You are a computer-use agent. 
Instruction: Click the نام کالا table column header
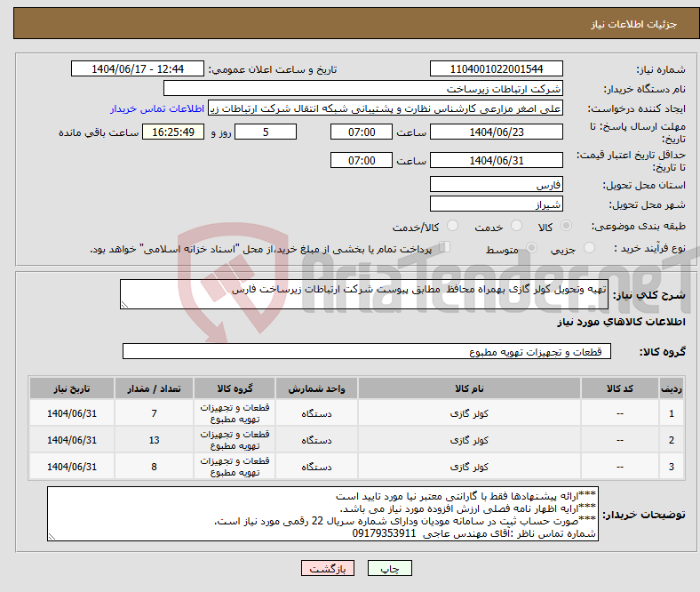468,389
